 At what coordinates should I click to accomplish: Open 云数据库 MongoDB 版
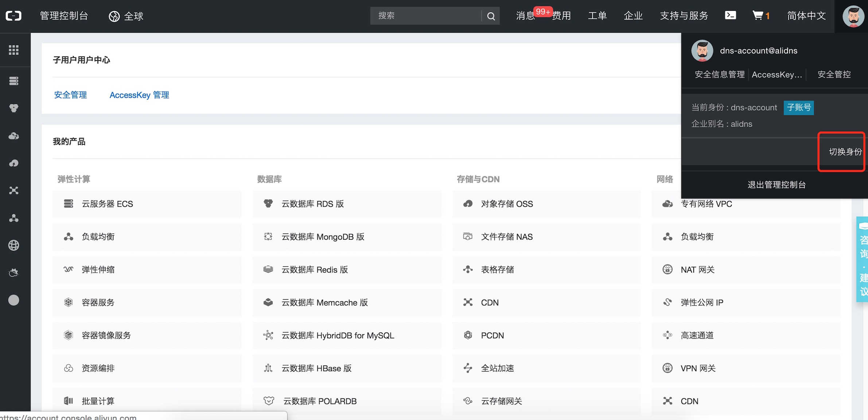(347, 237)
